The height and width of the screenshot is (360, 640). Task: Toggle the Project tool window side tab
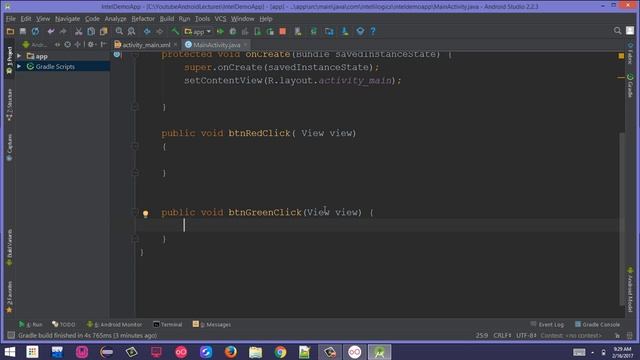[9, 60]
